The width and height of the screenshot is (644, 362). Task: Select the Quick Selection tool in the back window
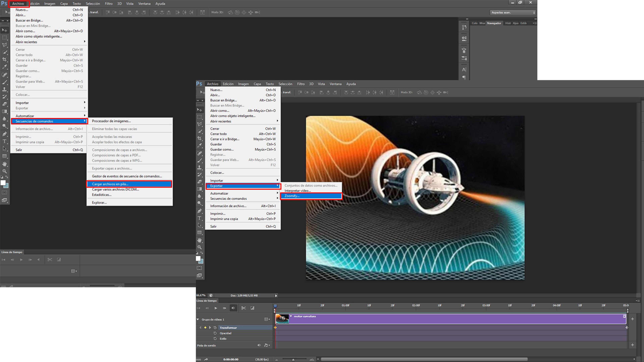click(x=5, y=52)
